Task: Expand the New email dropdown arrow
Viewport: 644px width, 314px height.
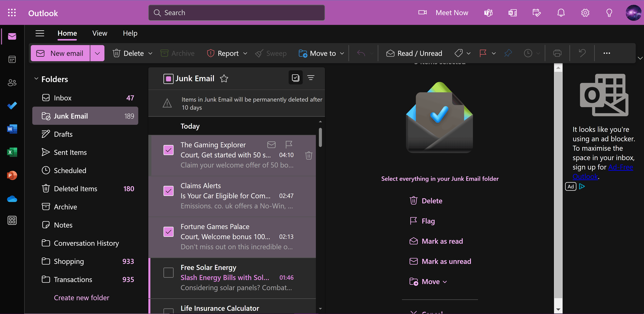Action: pos(97,53)
